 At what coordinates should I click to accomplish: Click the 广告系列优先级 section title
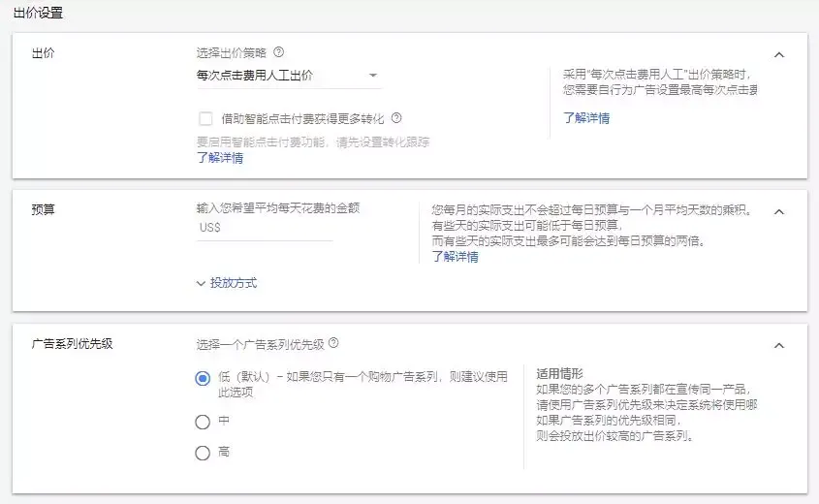click(x=72, y=344)
